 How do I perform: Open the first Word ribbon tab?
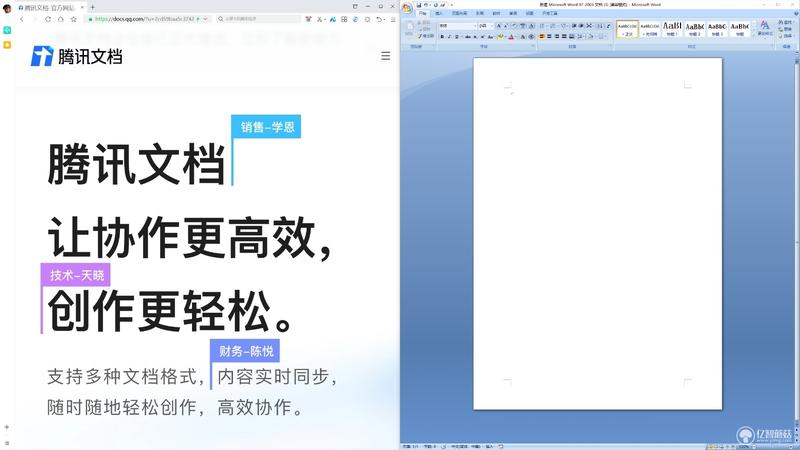tap(422, 13)
